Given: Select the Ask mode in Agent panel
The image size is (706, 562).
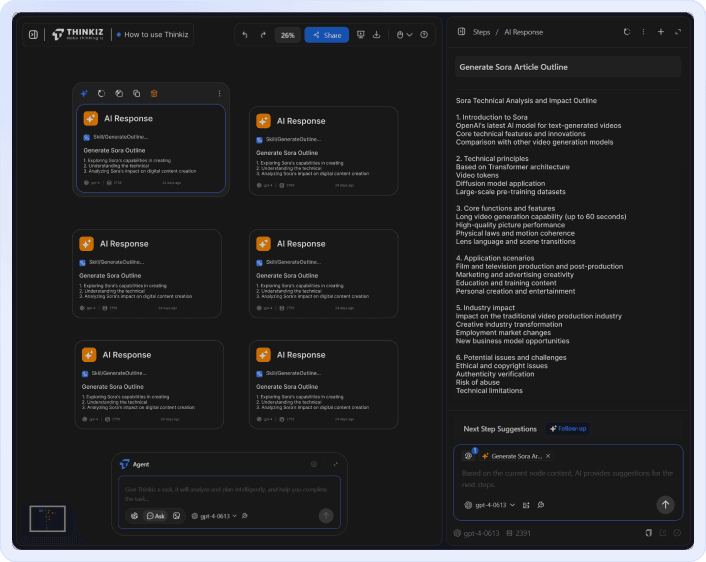Looking at the screenshot, I should tap(155, 516).
